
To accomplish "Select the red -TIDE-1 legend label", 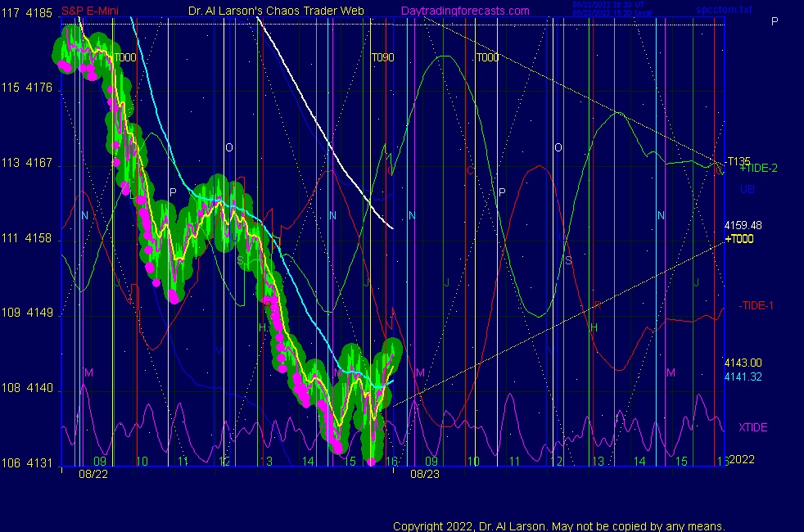I will point(757,305).
